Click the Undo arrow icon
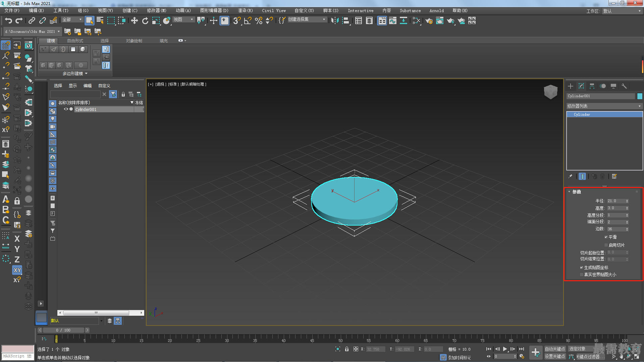The width and height of the screenshot is (644, 362). point(8,21)
